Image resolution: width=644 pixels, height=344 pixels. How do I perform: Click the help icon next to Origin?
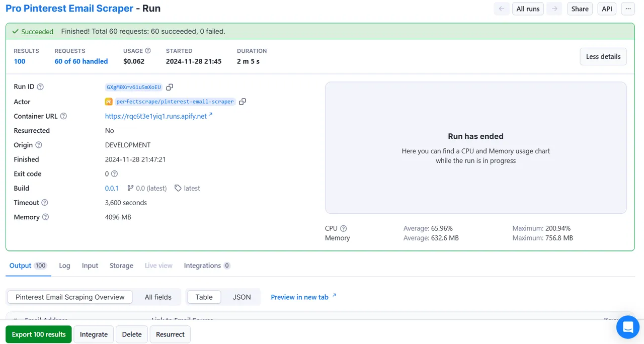39,145
